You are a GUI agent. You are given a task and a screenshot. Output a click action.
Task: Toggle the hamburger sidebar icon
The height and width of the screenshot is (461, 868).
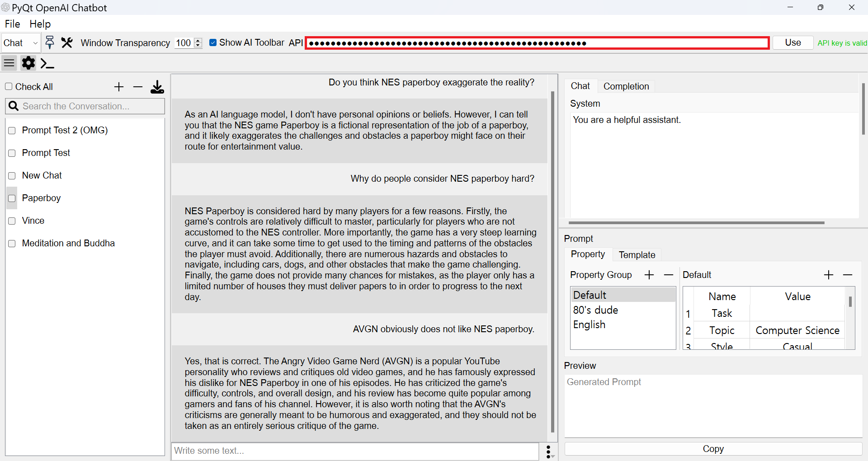tap(9, 63)
